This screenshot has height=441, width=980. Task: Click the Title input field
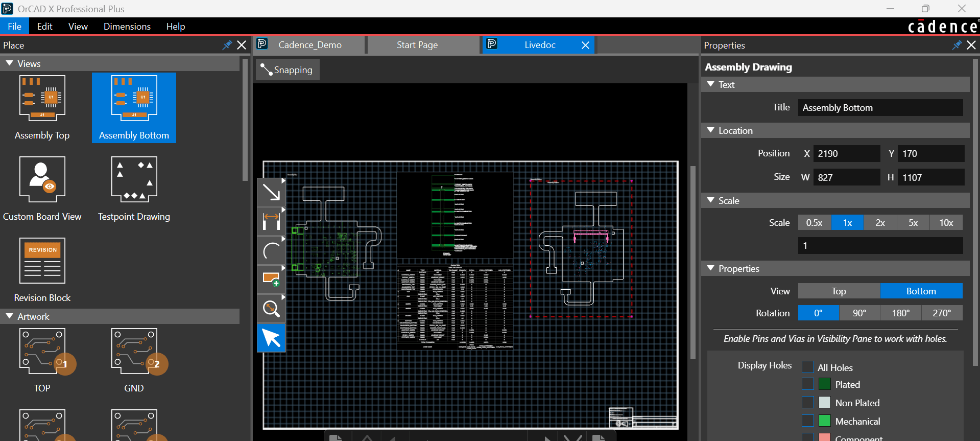coord(880,107)
